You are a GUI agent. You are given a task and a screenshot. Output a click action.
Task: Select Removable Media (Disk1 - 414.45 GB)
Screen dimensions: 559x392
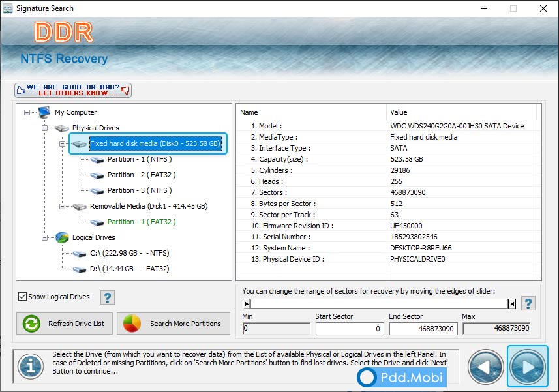[x=149, y=206]
